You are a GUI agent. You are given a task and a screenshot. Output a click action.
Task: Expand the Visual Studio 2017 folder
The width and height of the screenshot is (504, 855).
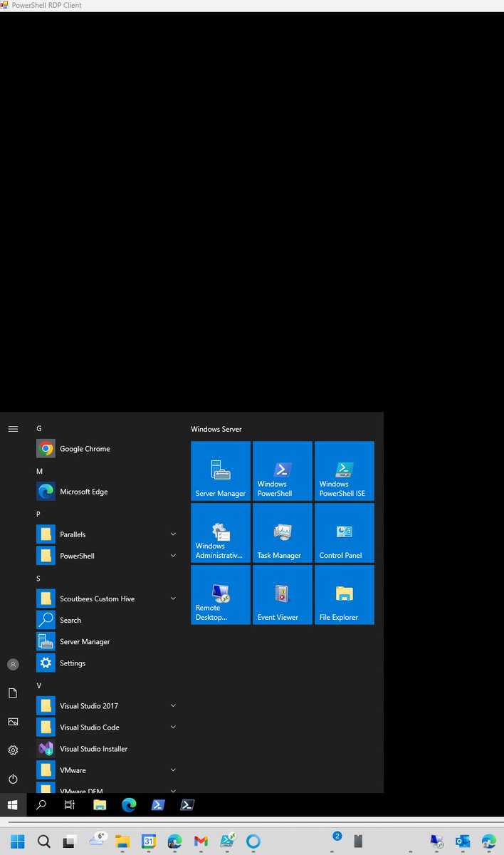point(173,705)
